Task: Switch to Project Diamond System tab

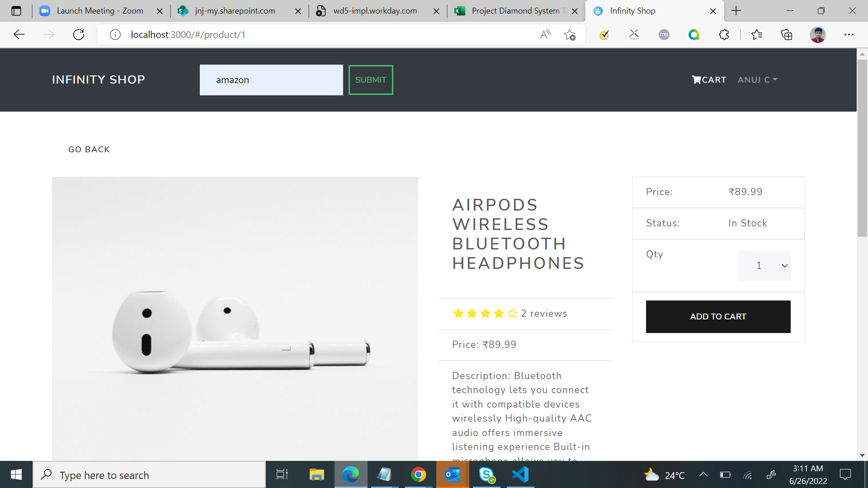Action: coord(515,11)
